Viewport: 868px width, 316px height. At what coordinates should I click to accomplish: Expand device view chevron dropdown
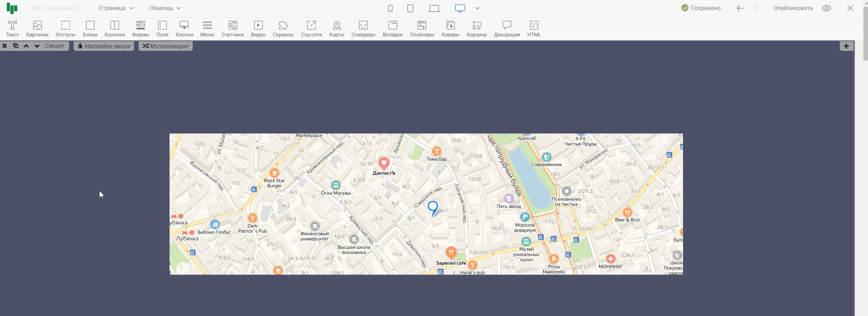click(477, 8)
